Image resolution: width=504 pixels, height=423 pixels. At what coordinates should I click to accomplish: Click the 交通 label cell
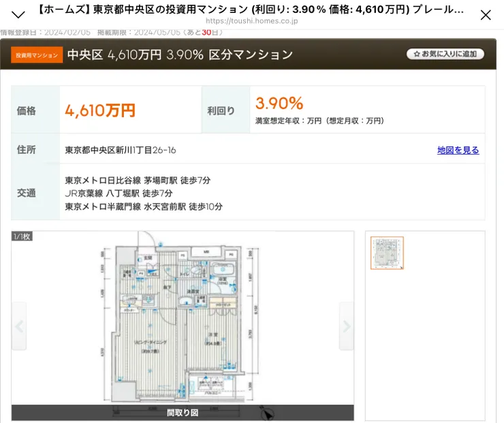click(35, 192)
